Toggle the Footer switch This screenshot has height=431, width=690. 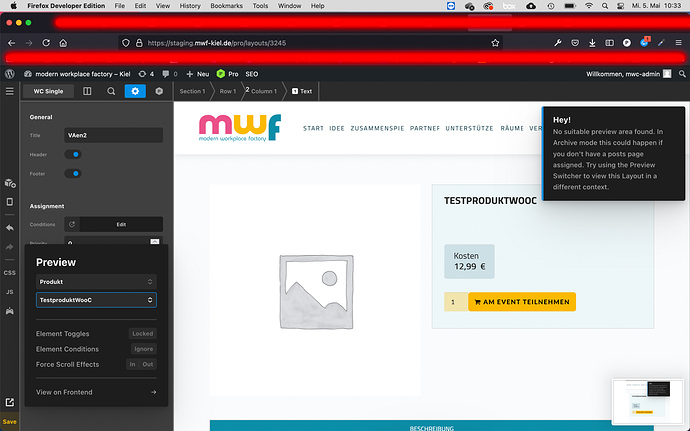click(73, 173)
